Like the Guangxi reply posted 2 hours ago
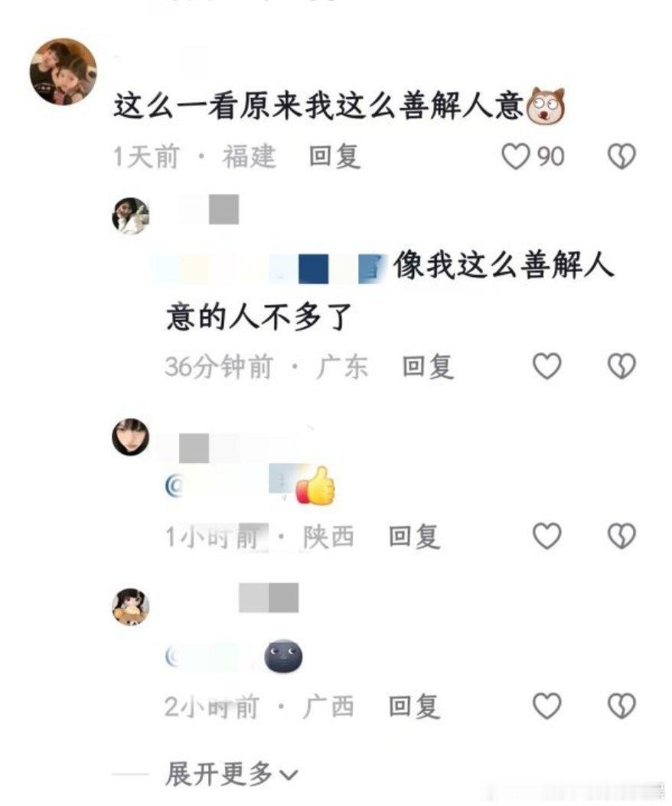Image resolution: width=672 pixels, height=806 pixels. pyautogui.click(x=546, y=705)
